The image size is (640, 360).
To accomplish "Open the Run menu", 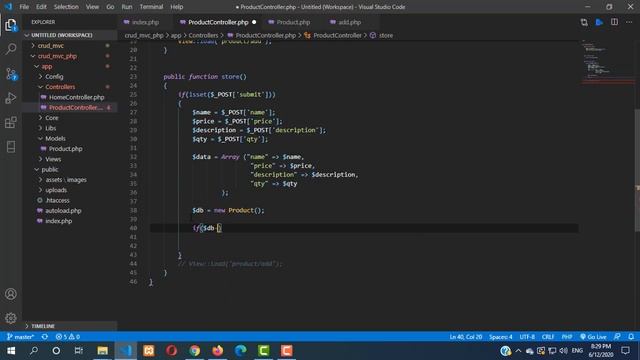I will 127,7.
